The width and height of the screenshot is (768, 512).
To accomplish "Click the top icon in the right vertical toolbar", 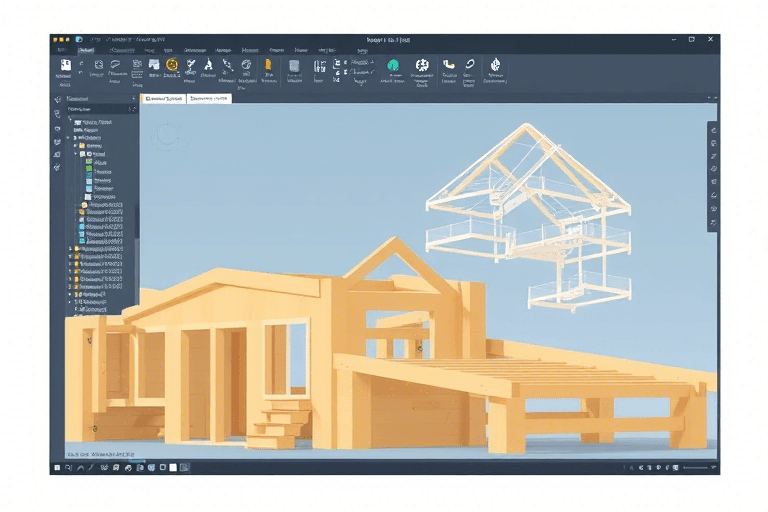I will pos(712,129).
